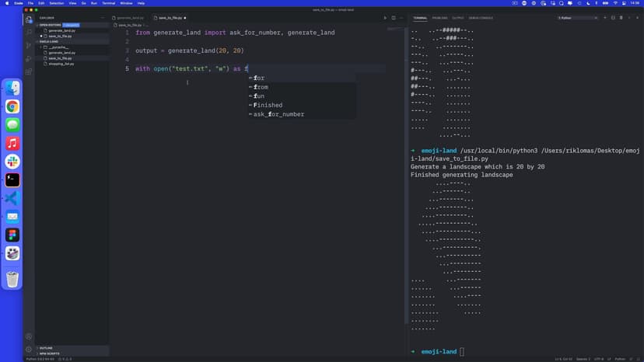Open the Source Control view
This screenshot has height=362, width=644.
29,45
